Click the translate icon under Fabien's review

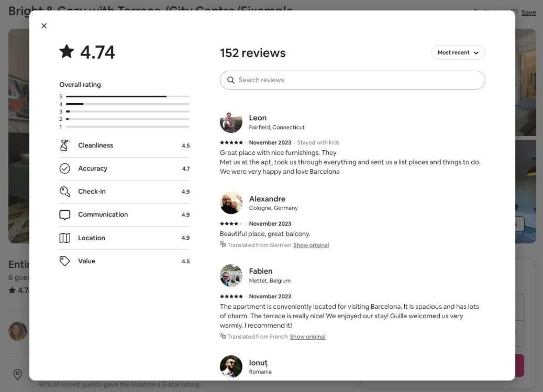click(223, 337)
